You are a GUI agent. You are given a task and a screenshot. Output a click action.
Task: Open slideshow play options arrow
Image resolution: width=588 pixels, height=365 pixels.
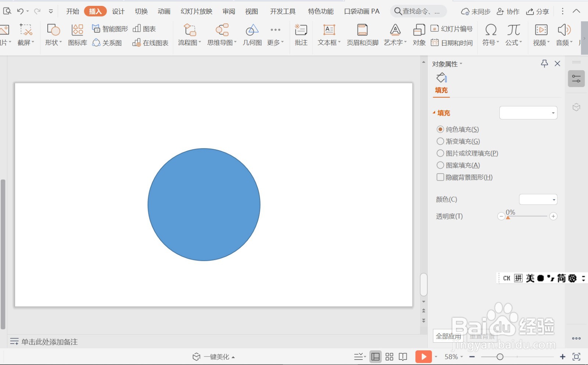[x=436, y=357]
